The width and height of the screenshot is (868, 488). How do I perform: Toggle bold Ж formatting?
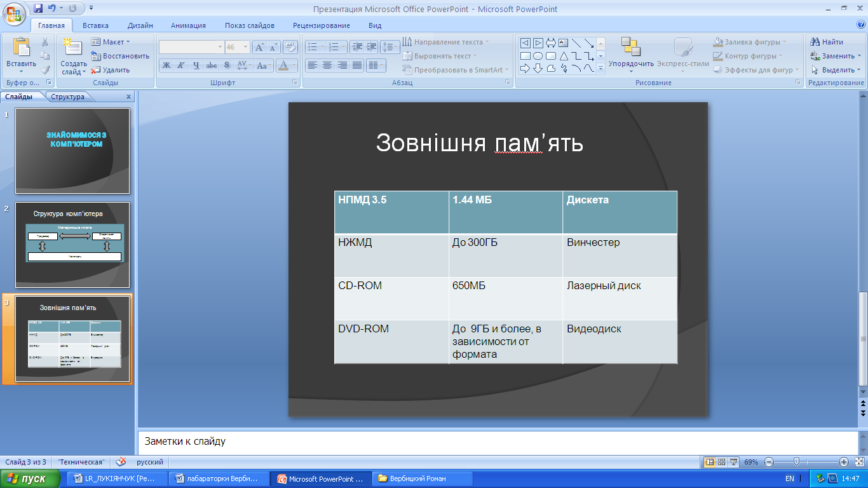coord(166,65)
